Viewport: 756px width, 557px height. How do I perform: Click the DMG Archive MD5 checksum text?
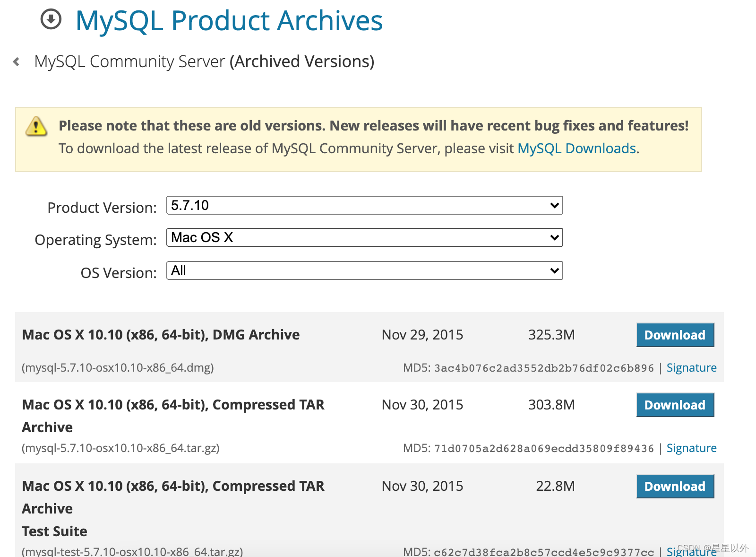(543, 368)
